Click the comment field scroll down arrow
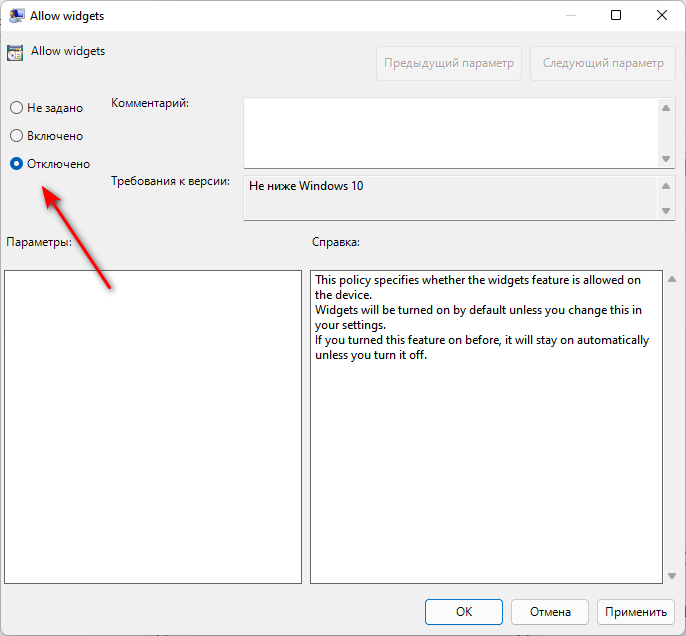This screenshot has width=686, height=636. [x=666, y=159]
